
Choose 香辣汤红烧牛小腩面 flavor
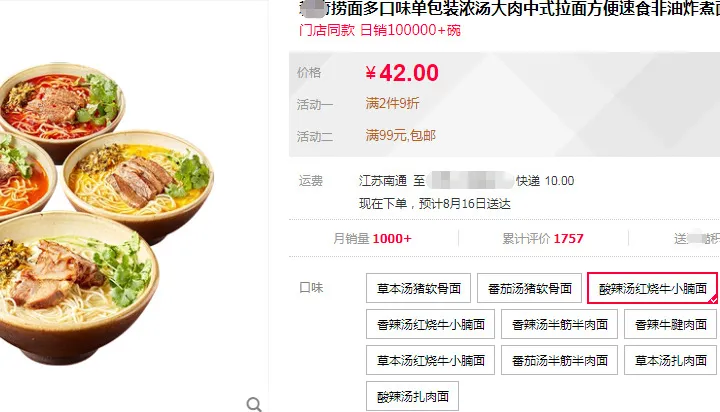(430, 324)
